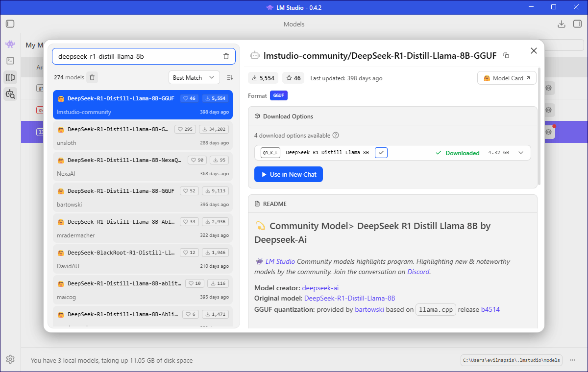Image resolution: width=588 pixels, height=372 pixels.
Task: Click the 52 likes badge on bartowski result
Action: 190,191
